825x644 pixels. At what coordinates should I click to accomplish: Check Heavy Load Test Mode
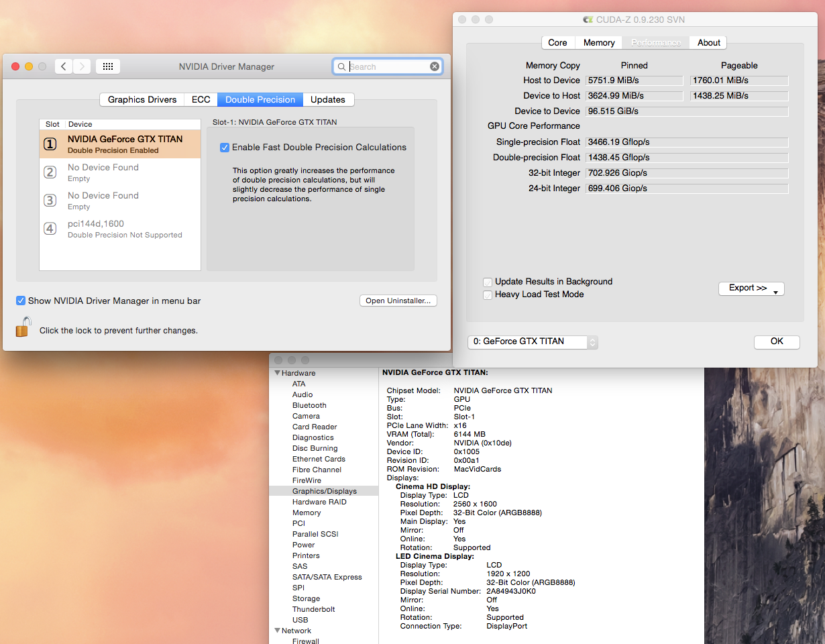(488, 294)
